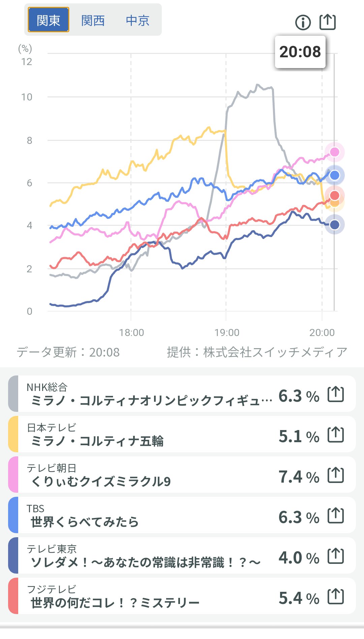Screen dimensions: 364x639
Task: Open 世界くらべてみたら program entry
Action: (x=85, y=522)
